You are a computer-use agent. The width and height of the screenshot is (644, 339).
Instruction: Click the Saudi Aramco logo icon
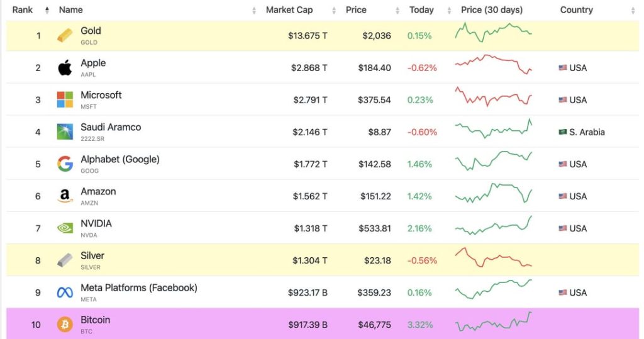click(x=65, y=132)
